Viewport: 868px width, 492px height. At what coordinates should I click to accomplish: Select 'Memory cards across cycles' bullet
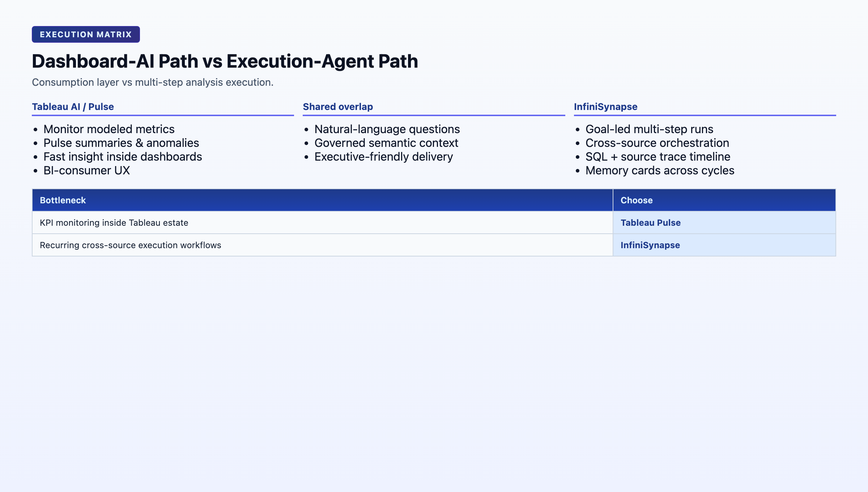[660, 170]
